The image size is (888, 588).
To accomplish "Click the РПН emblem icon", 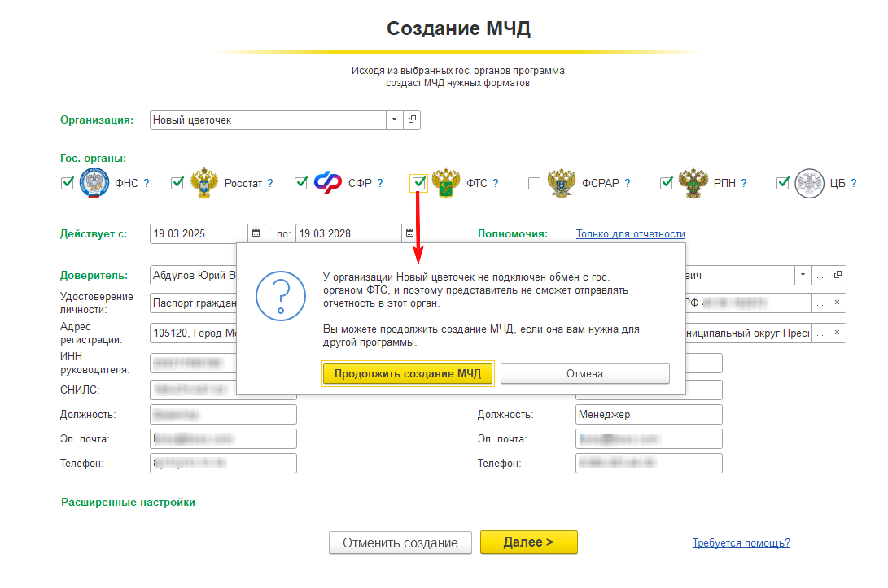I will [x=693, y=183].
